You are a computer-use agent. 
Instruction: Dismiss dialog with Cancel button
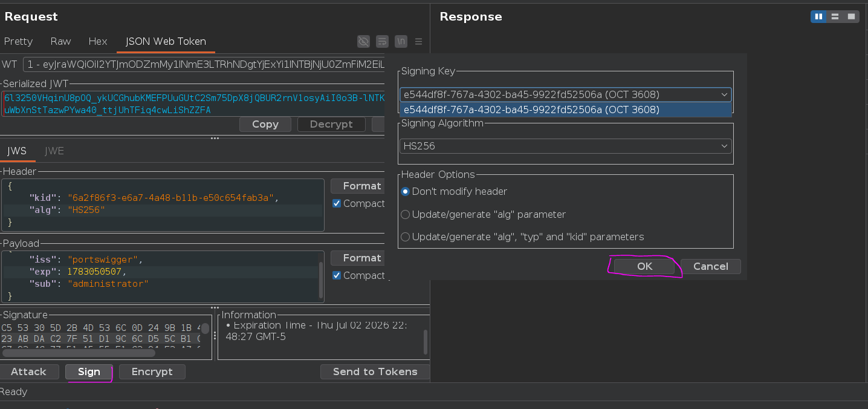point(710,266)
